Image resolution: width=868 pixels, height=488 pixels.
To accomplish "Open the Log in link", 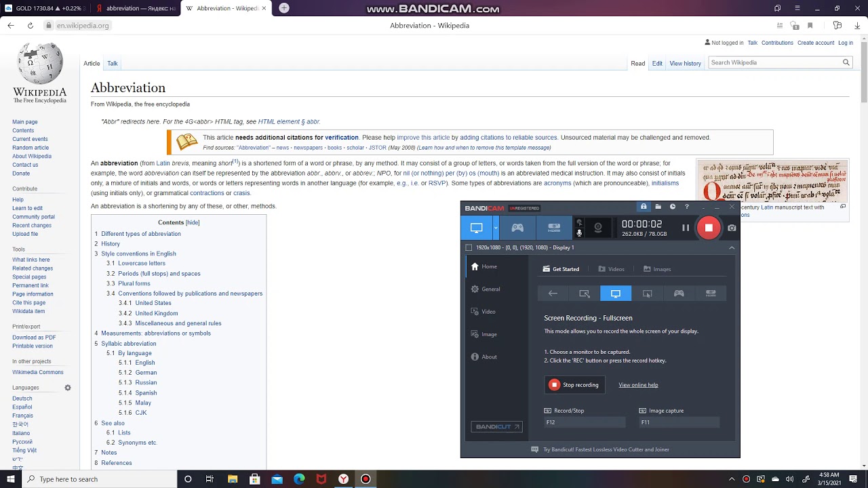I will (x=846, y=43).
